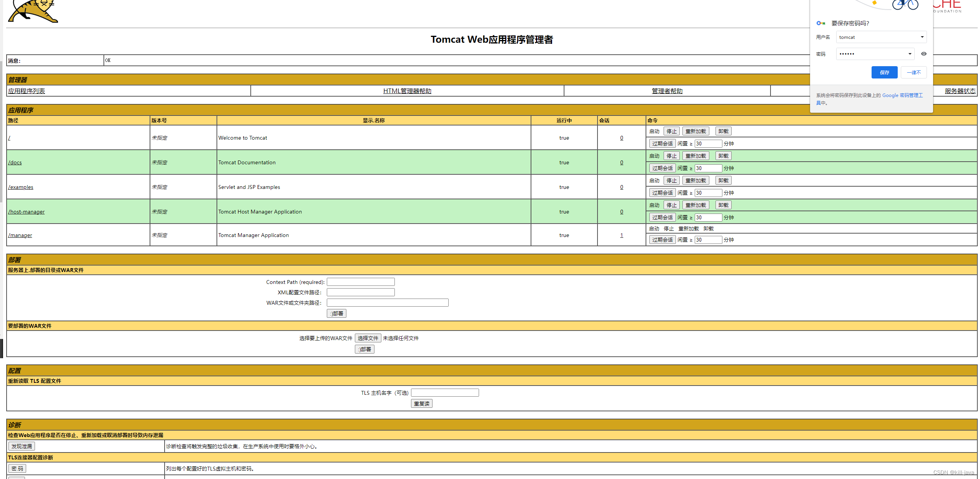The image size is (980, 479).
Task: Click the 重复读 TLS reload button
Action: coord(421,404)
